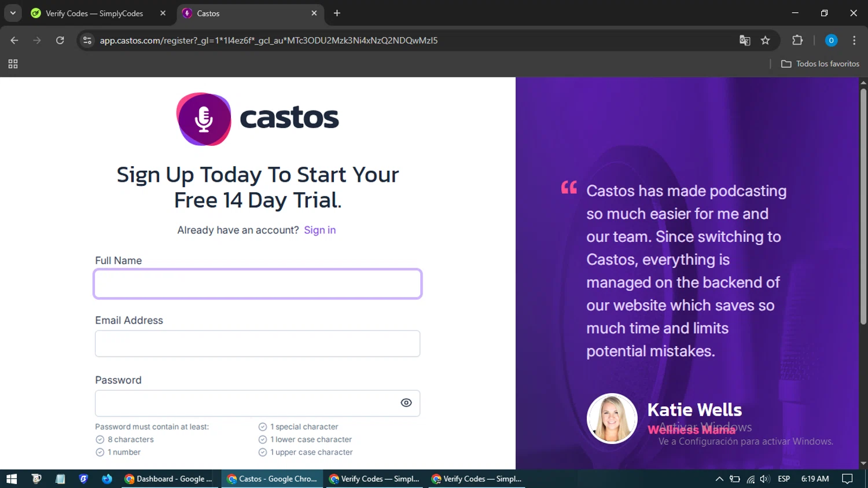Open the volume control in tray

point(765,479)
